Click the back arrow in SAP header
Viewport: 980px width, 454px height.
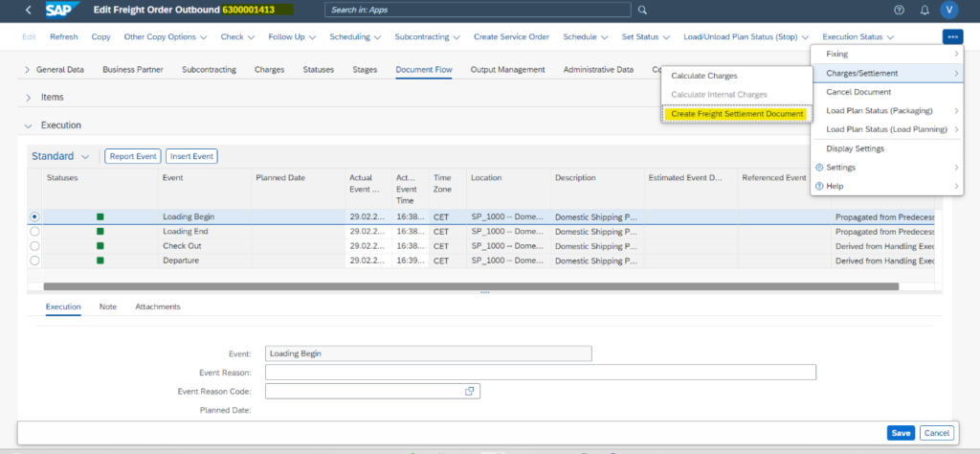tap(28, 10)
